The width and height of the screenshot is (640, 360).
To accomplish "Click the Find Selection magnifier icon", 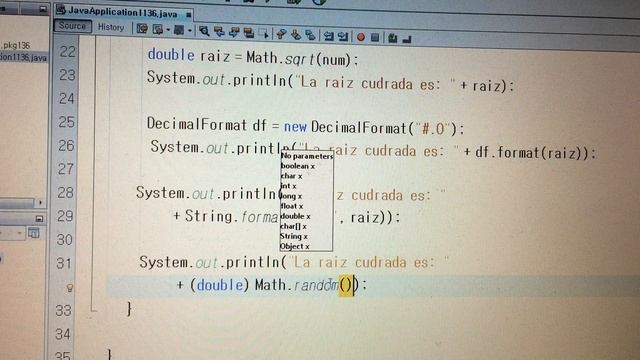I will click(204, 31).
